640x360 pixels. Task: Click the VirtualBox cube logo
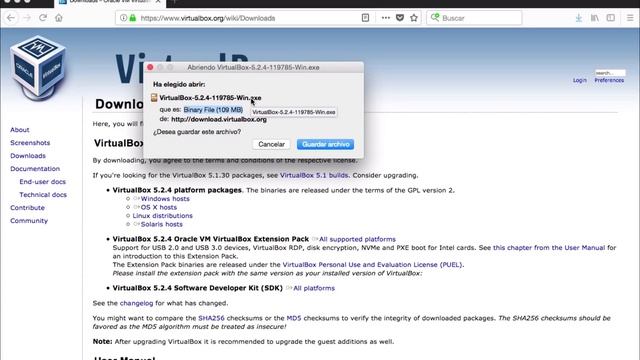[38, 67]
